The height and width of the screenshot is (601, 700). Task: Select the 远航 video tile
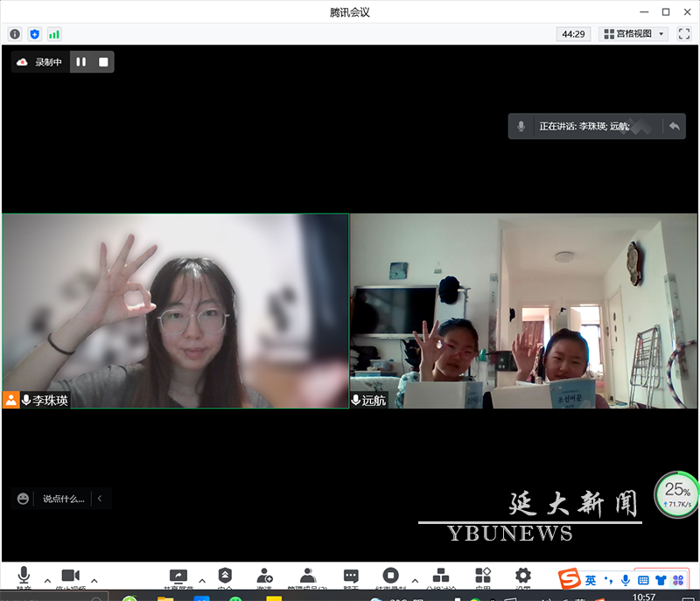tap(523, 311)
